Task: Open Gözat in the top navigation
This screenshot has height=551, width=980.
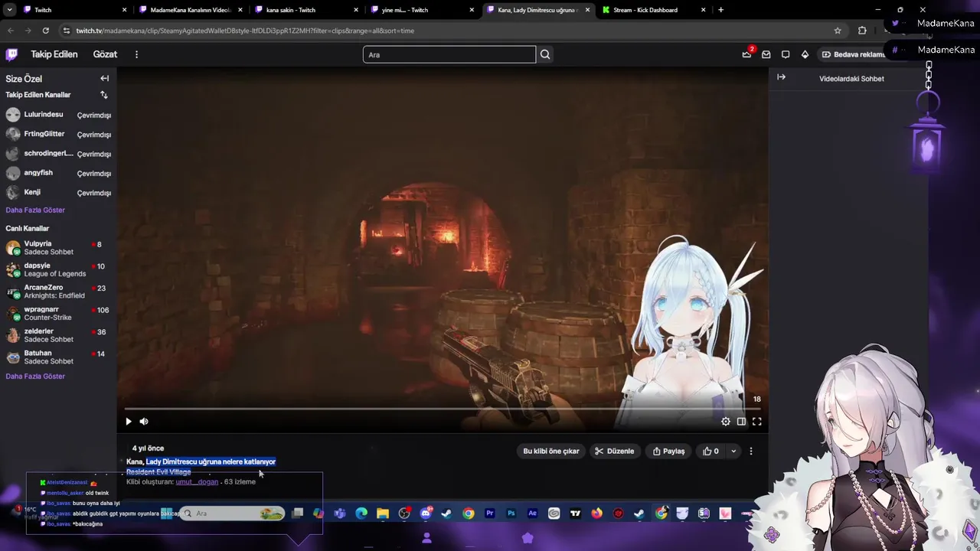Action: [x=105, y=54]
